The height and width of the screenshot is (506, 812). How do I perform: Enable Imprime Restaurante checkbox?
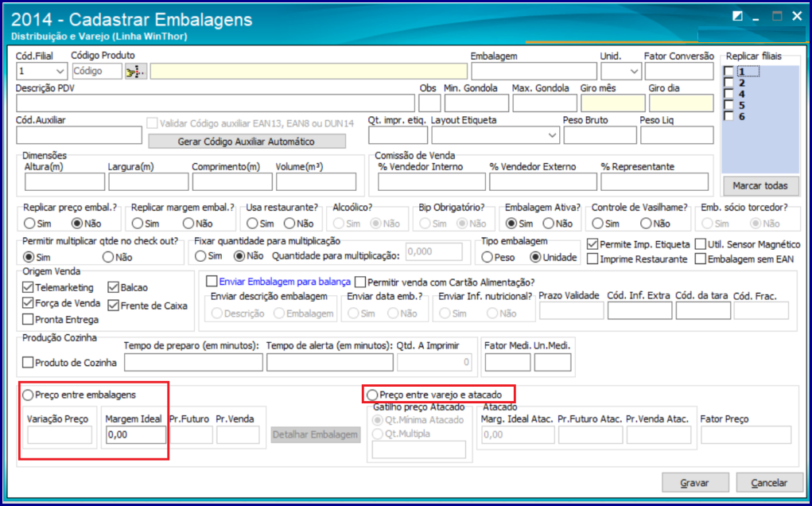(592, 259)
